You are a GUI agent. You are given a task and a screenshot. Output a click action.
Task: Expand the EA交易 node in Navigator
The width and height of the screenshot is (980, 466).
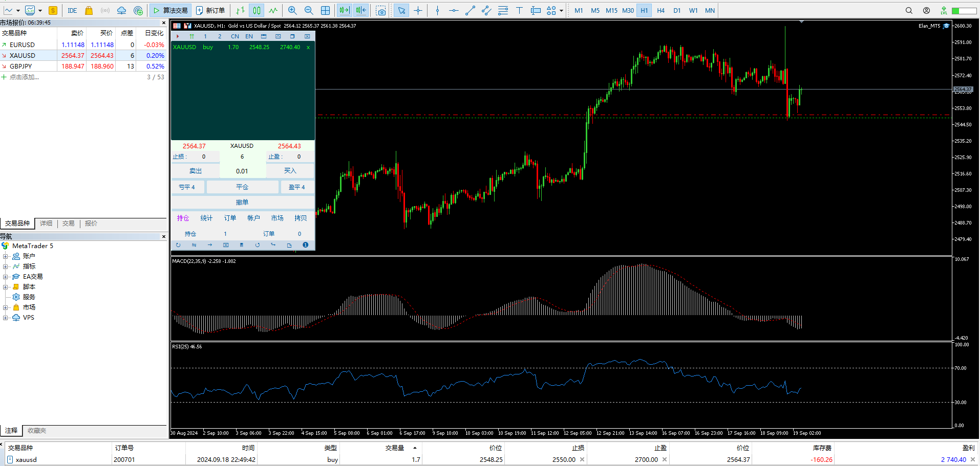click(5, 277)
